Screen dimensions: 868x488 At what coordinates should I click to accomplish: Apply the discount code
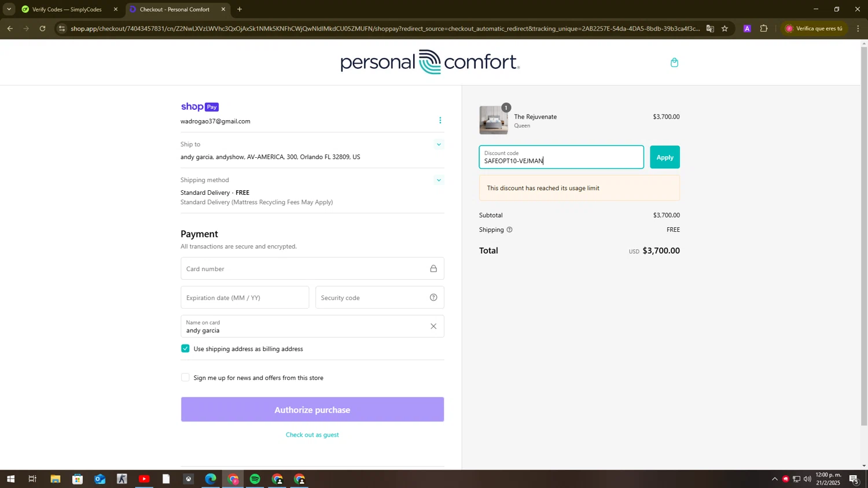tap(665, 157)
